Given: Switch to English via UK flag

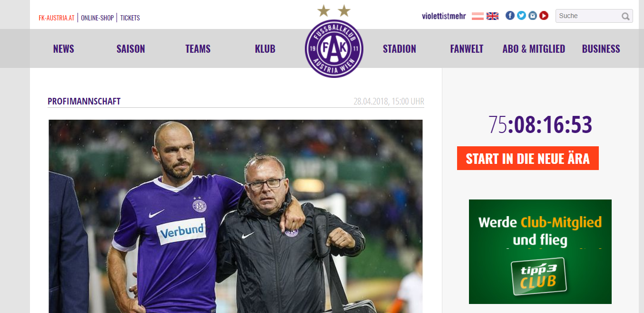Looking at the screenshot, I should (x=492, y=16).
